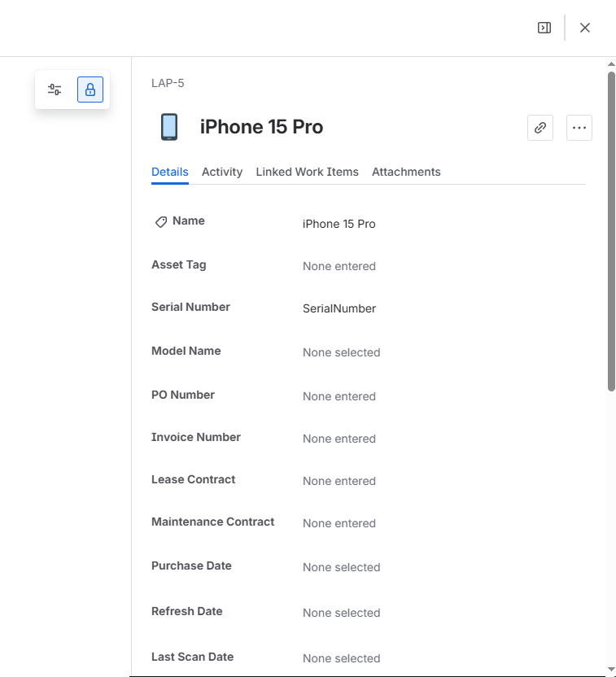Edit the Maintenance Contract field value
The image size is (616, 677).
tap(339, 524)
